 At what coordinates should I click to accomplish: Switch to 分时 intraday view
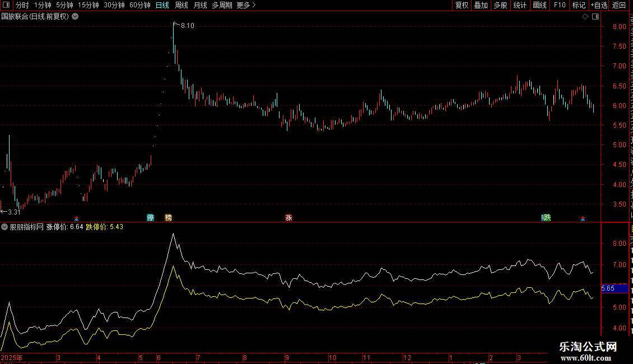[22, 5]
